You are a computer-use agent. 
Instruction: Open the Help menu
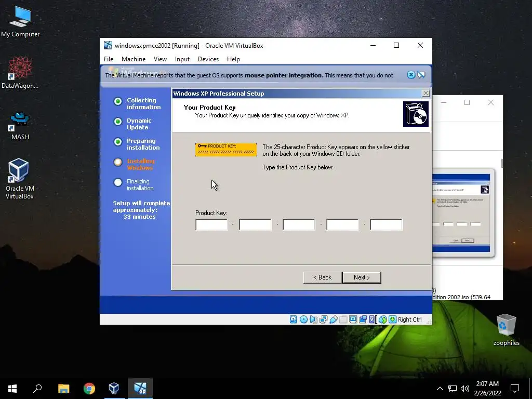coord(233,59)
